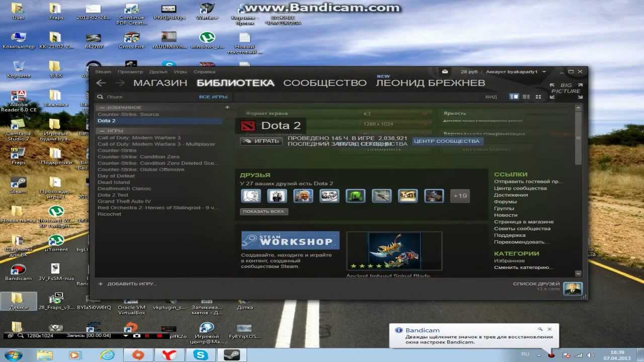Stop the Bandicam recording

[159, 336]
